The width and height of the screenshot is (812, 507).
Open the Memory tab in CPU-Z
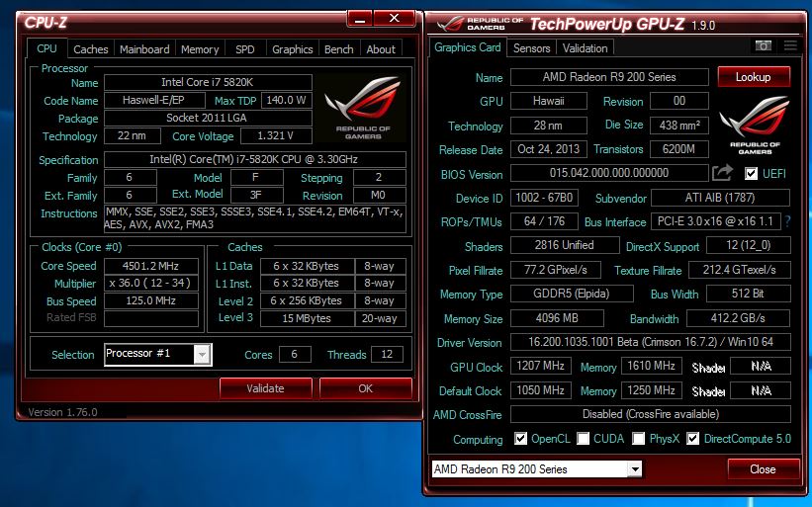(200, 49)
